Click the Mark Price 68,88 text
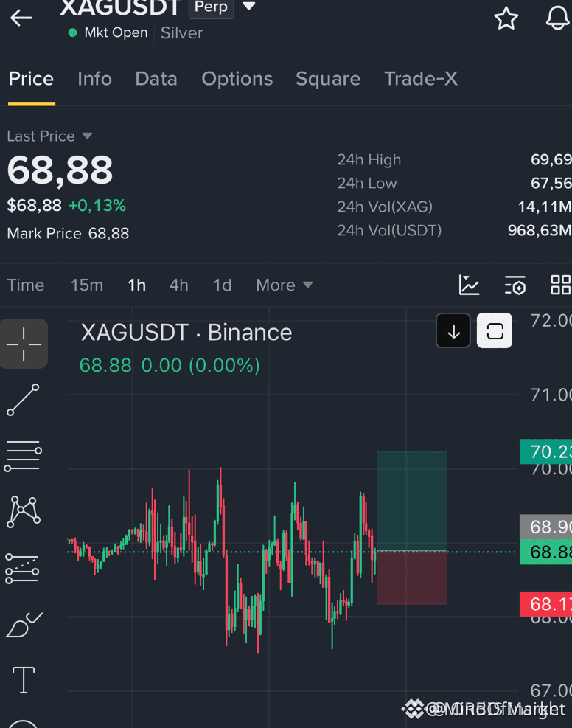The width and height of the screenshot is (572, 728). (68, 234)
